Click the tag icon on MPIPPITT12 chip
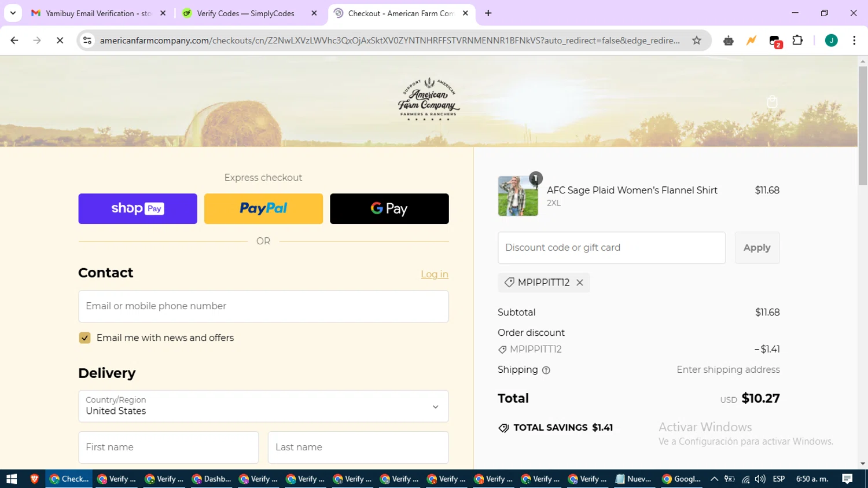Viewport: 868px width, 488px height. click(x=509, y=282)
